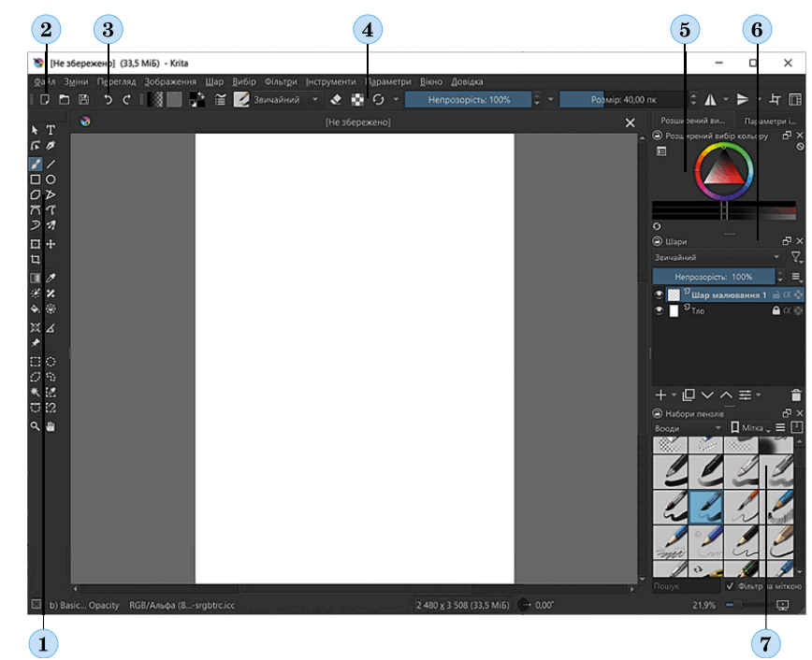Select the Text tool in toolbox
The height and width of the screenshot is (660, 812).
point(51,130)
